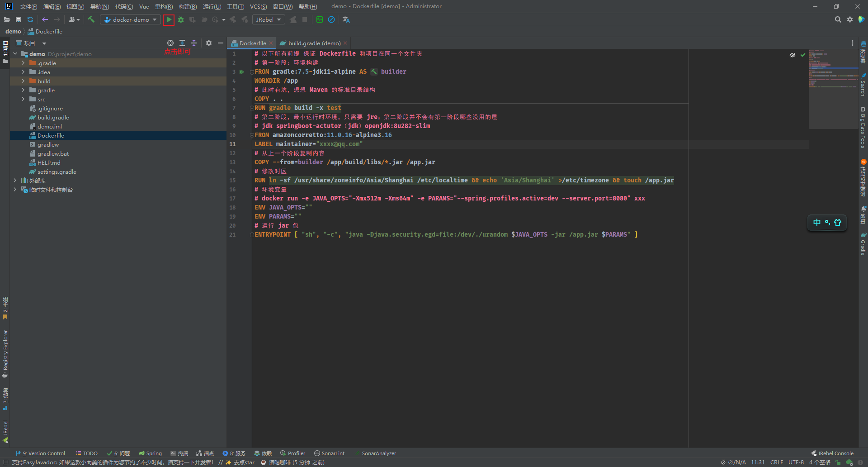Open the SonarLint tool window
868x467 pixels.
pos(329,453)
